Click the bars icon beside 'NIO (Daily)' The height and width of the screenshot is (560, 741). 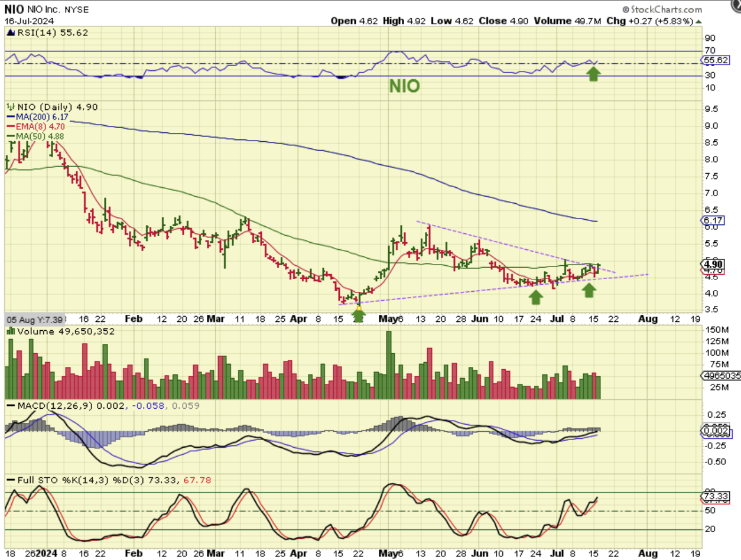[10, 107]
